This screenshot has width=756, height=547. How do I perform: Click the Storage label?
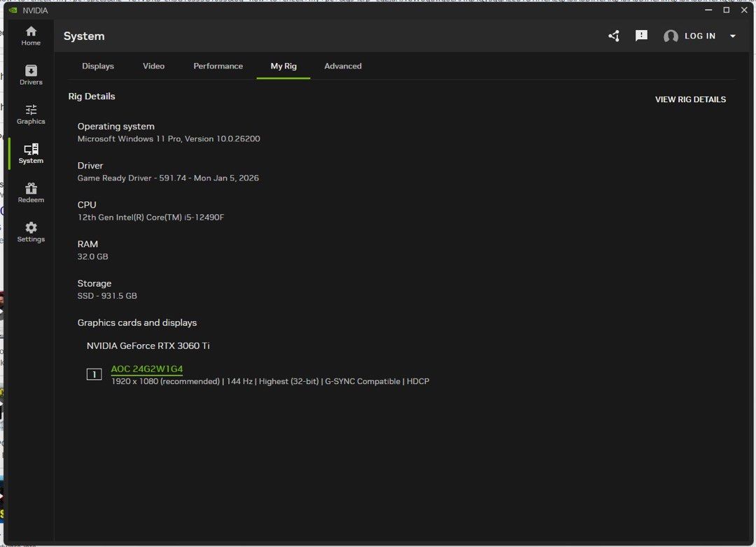pos(94,283)
